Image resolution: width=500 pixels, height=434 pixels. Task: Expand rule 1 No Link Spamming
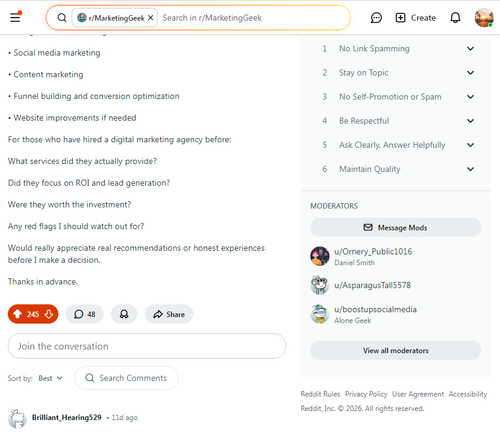click(397, 49)
